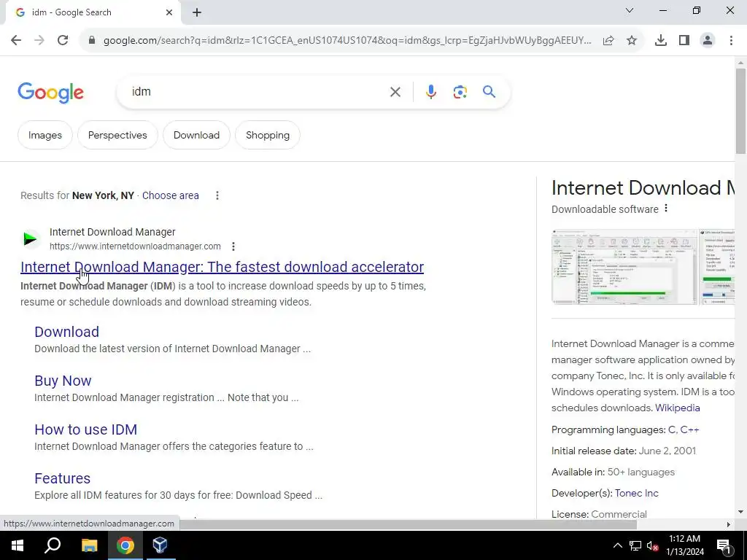Open File Explorer from the taskbar
The width and height of the screenshot is (747, 560).
click(x=89, y=545)
